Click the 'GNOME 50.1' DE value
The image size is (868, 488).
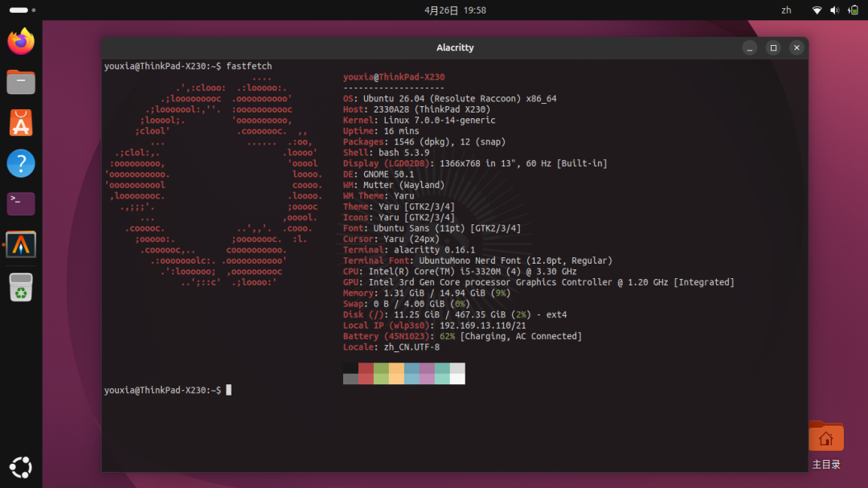[x=389, y=174]
